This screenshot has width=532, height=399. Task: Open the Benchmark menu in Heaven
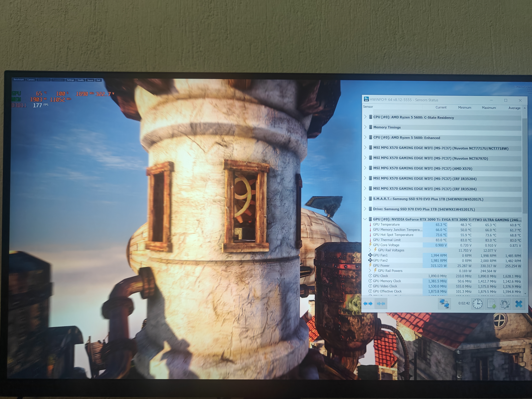coord(19,80)
